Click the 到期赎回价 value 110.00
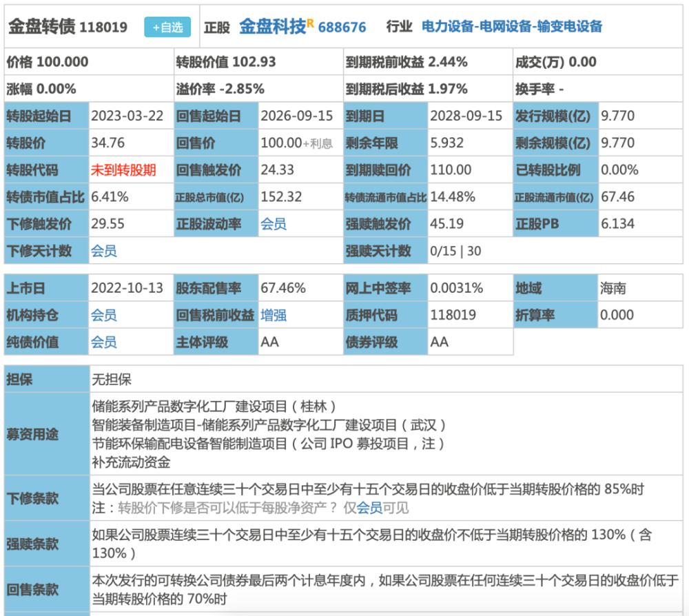The width and height of the screenshot is (689, 616). pos(451,170)
